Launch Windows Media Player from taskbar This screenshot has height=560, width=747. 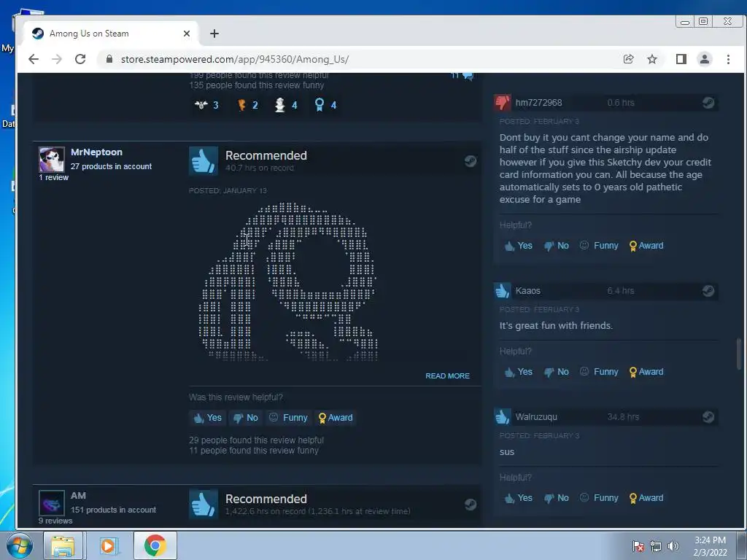[x=108, y=545]
